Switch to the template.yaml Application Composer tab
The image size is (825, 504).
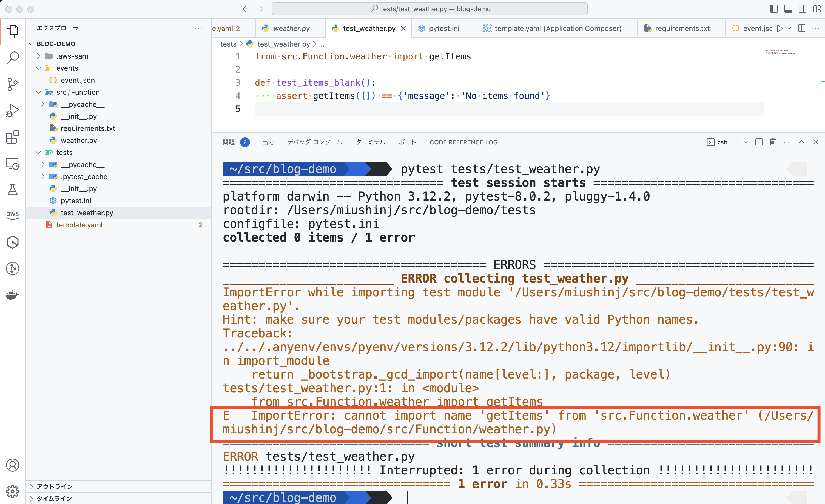point(557,28)
